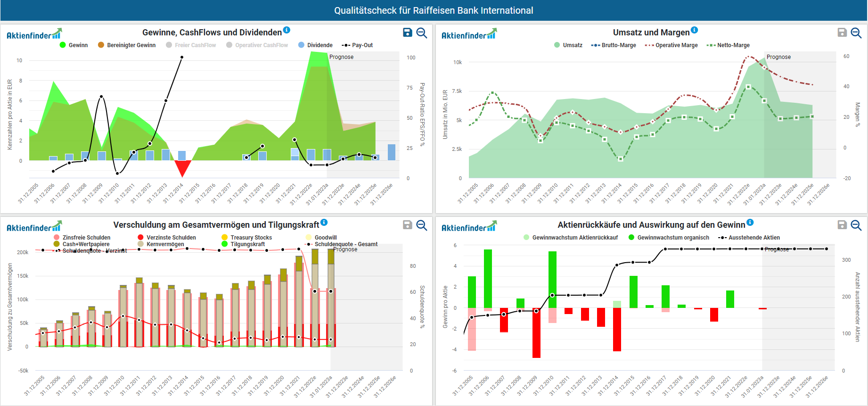
Task: Save the Gewinne, CashFlows und Dividenden chart
Action: [x=408, y=33]
